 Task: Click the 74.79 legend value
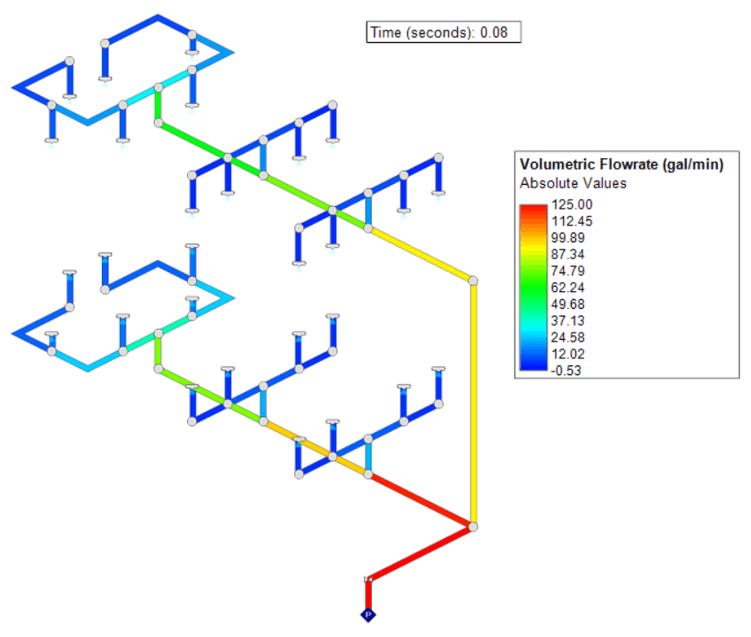pos(568,271)
